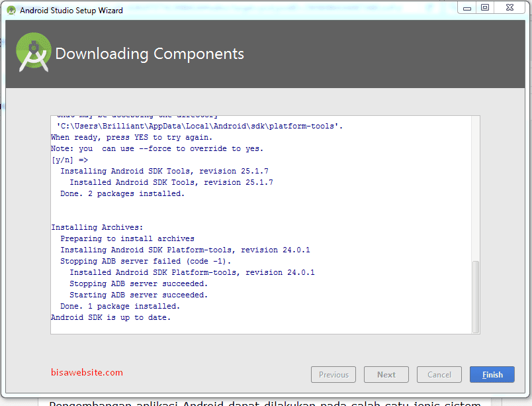This screenshot has height=406, width=532.
Task: Minimize the Setup Wizard window
Action: tap(467, 8)
